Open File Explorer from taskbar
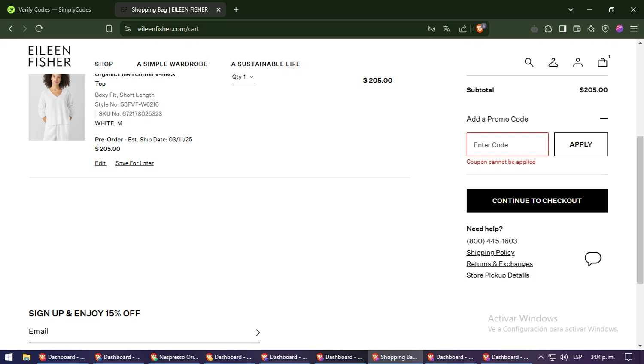 tap(27, 357)
